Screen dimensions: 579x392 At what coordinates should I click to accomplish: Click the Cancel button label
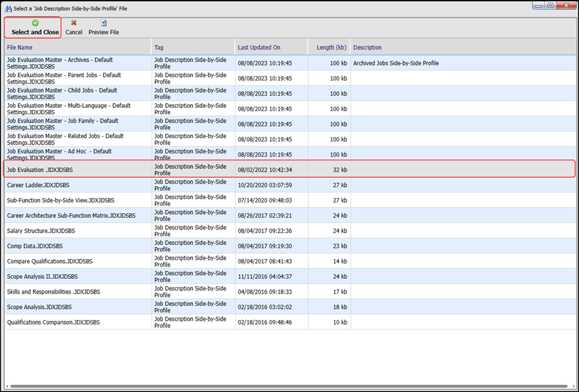pyautogui.click(x=74, y=32)
